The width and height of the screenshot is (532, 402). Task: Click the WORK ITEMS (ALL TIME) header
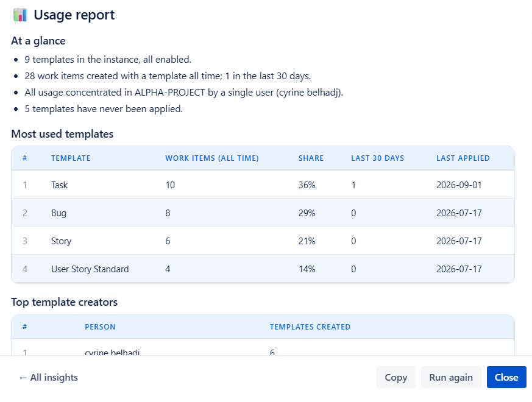click(x=212, y=158)
